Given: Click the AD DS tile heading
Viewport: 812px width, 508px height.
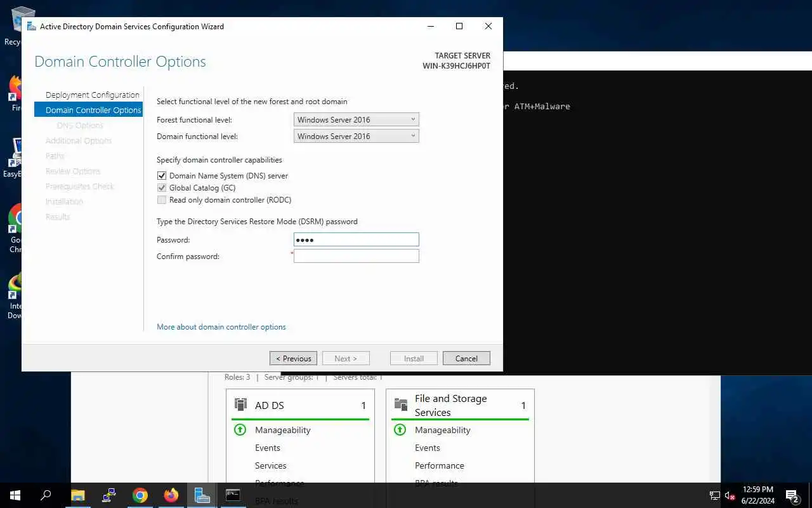Looking at the screenshot, I should (x=270, y=405).
